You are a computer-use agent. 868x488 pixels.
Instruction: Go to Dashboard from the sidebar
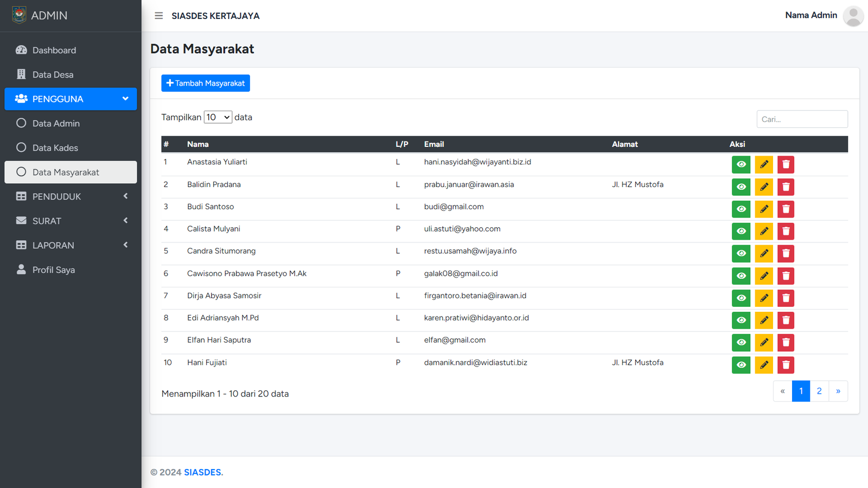point(54,50)
